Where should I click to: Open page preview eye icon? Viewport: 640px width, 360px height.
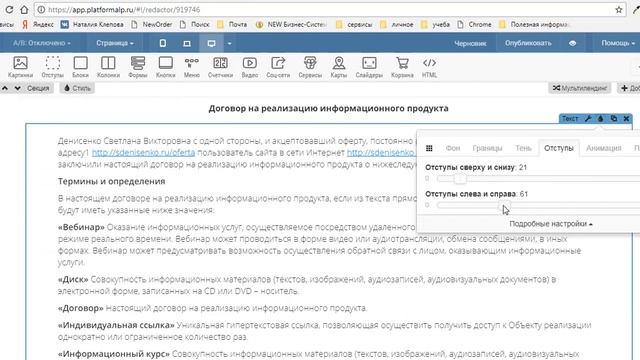[572, 43]
